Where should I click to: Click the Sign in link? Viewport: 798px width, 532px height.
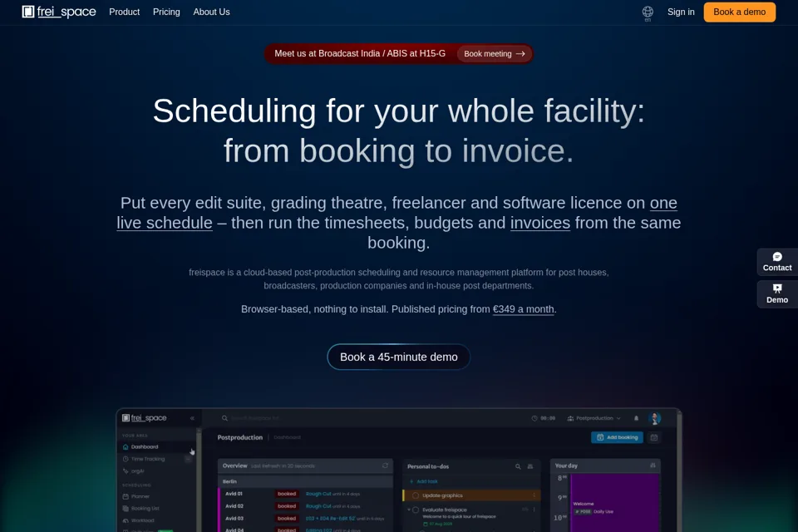click(681, 12)
